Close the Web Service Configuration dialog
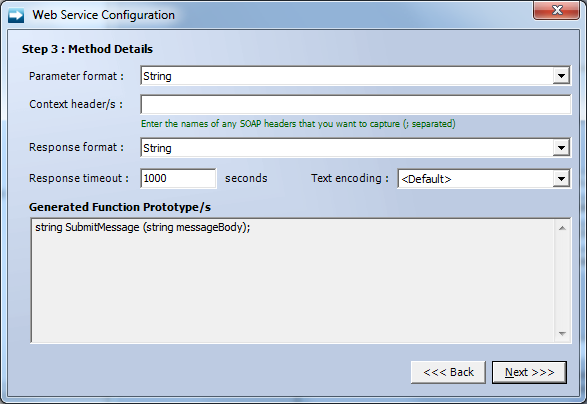The width and height of the screenshot is (587, 404). coord(557,10)
